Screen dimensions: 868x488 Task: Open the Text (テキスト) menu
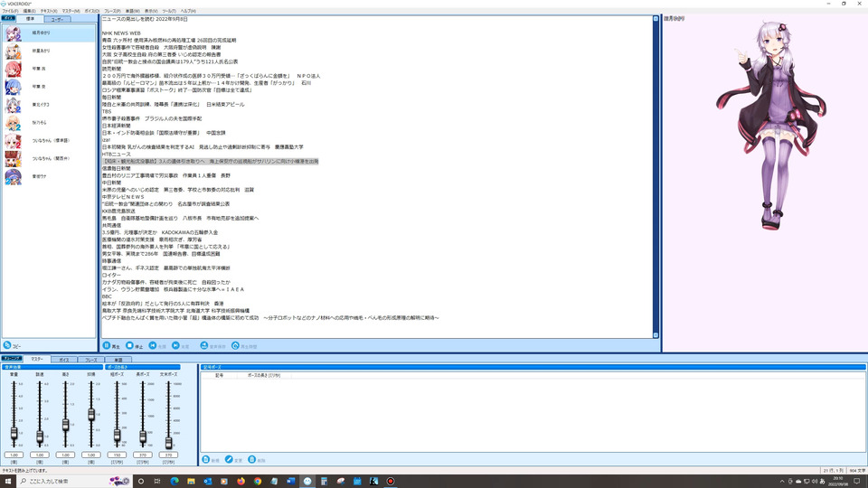coord(49,11)
